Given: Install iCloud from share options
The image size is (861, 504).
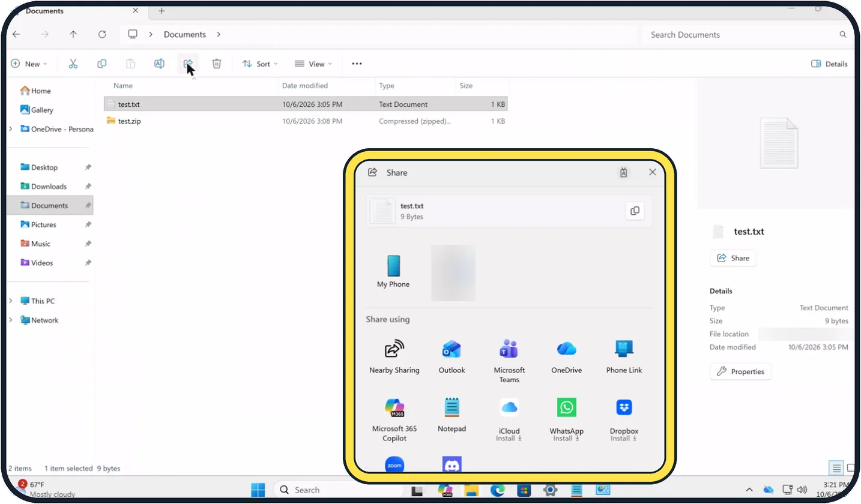Looking at the screenshot, I should [x=509, y=419].
